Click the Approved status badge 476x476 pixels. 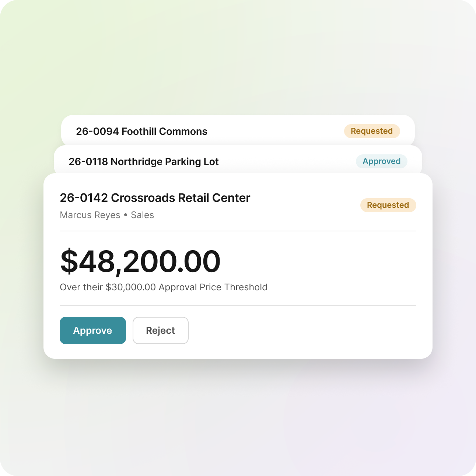click(381, 161)
